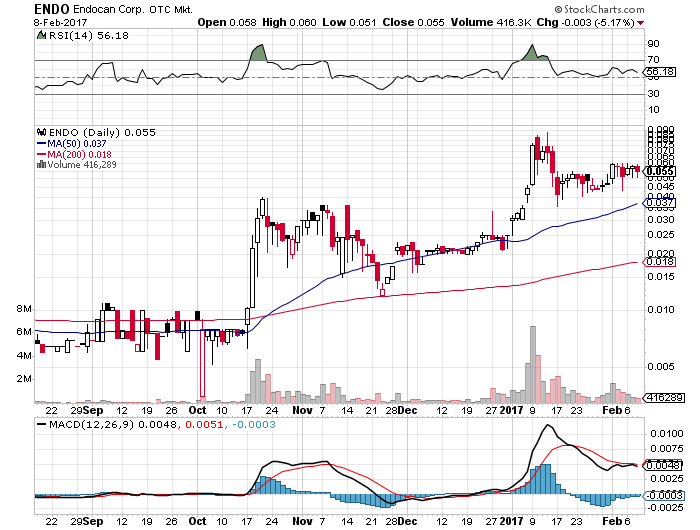This screenshot has width=700, height=530.
Task: Click the OTC Mkt. exchange label
Action: point(171,9)
